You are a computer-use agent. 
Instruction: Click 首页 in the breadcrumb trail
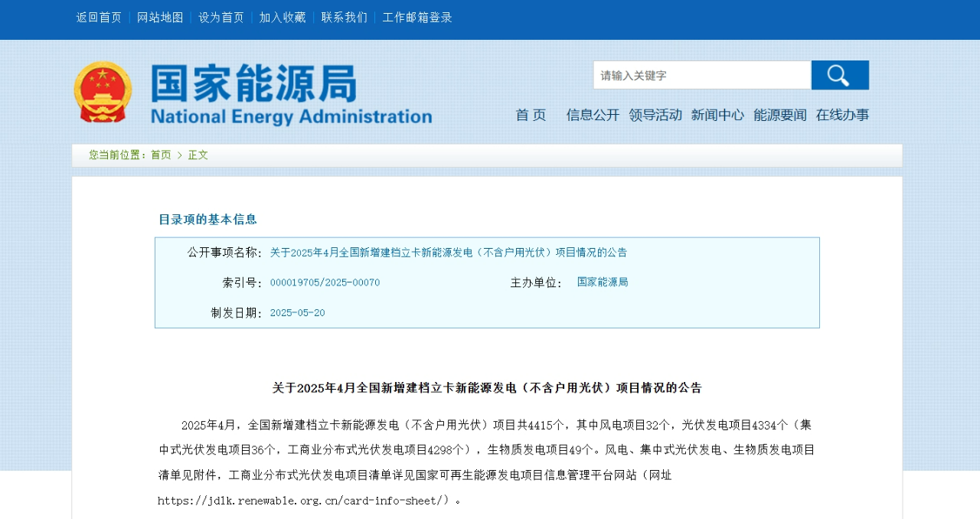pos(161,155)
